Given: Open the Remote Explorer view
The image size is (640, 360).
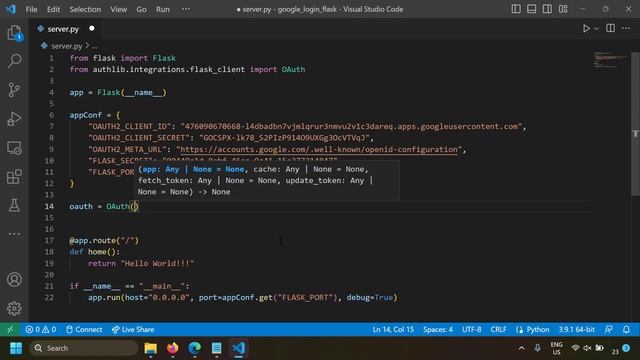Looking at the screenshot, I should (x=14, y=148).
